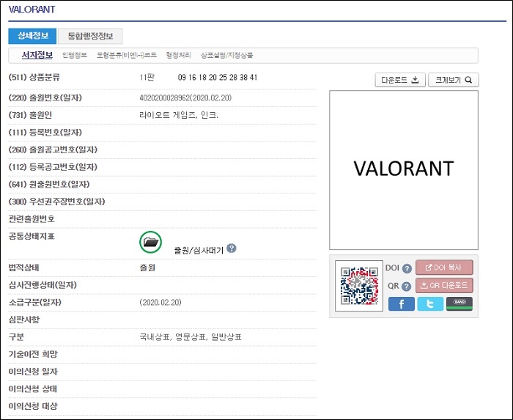Image resolution: width=513 pixels, height=420 pixels.
Task: Click the QR help question mark
Action: (x=407, y=286)
